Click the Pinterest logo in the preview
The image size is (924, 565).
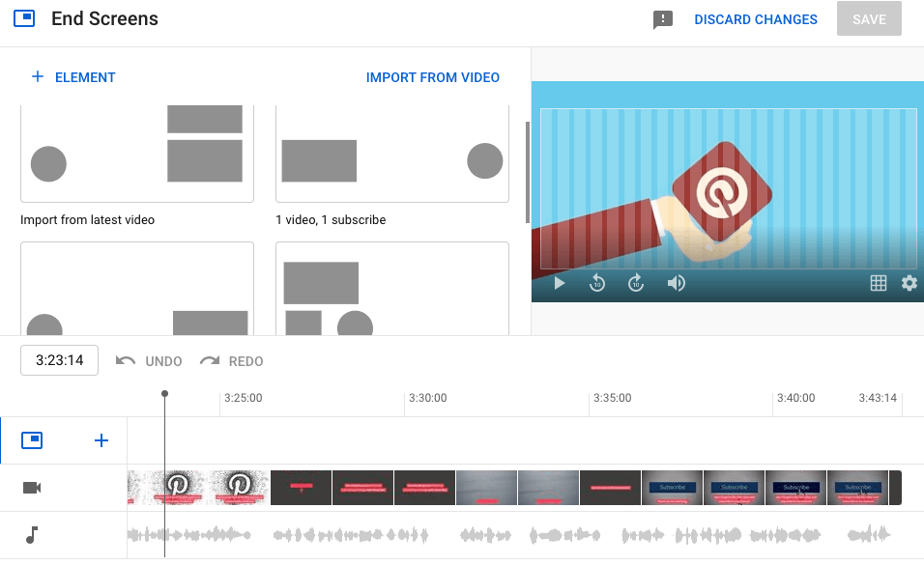(x=722, y=192)
